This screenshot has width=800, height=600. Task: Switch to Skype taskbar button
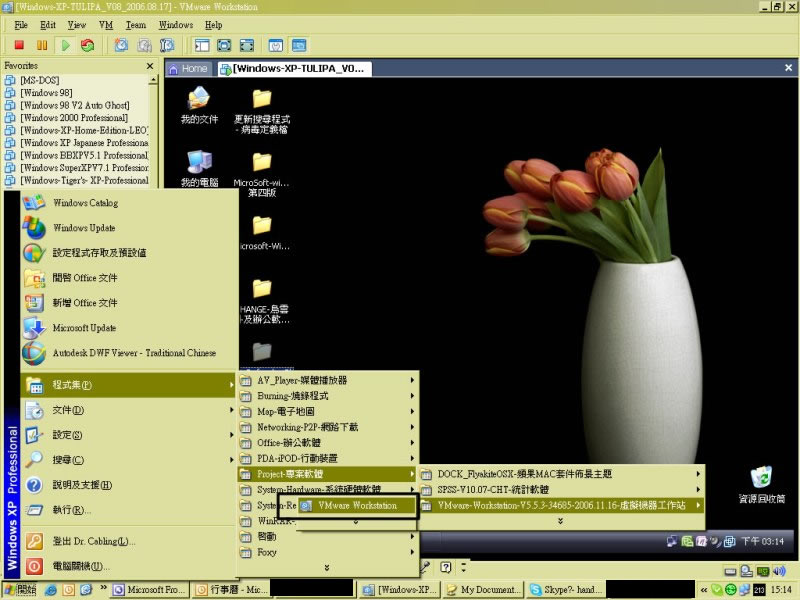click(x=566, y=590)
